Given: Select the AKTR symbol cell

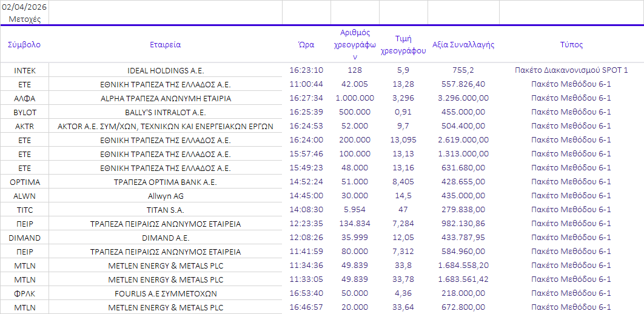Looking at the screenshot, I should [24, 126].
